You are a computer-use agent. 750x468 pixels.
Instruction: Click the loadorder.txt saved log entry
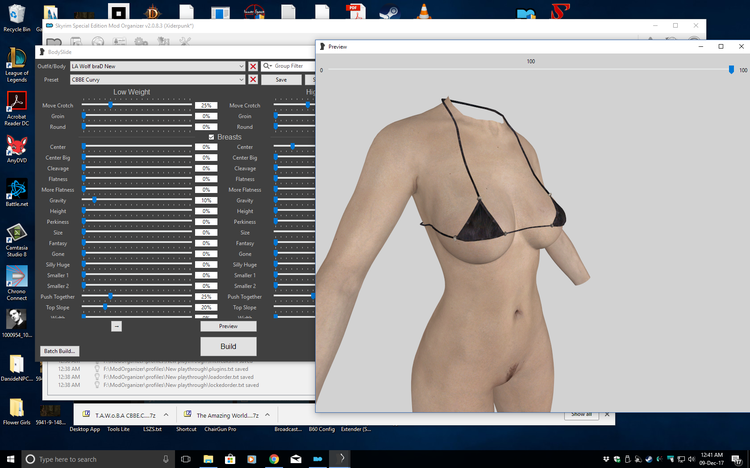pos(178,377)
